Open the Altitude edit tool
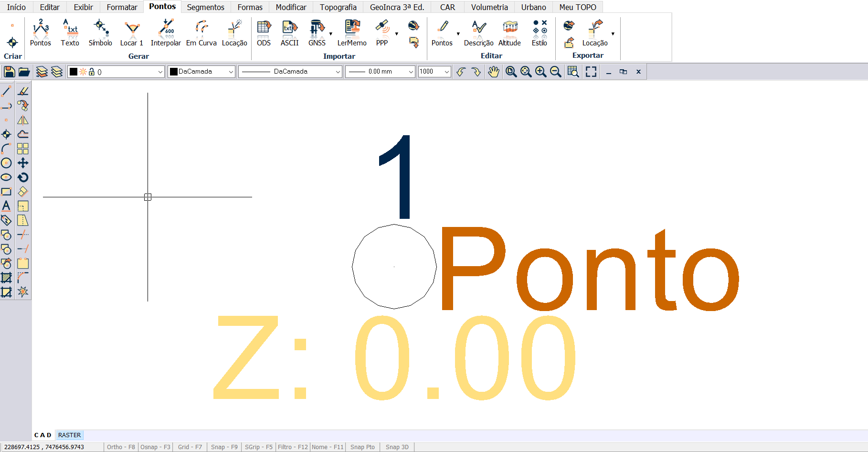 click(x=509, y=33)
